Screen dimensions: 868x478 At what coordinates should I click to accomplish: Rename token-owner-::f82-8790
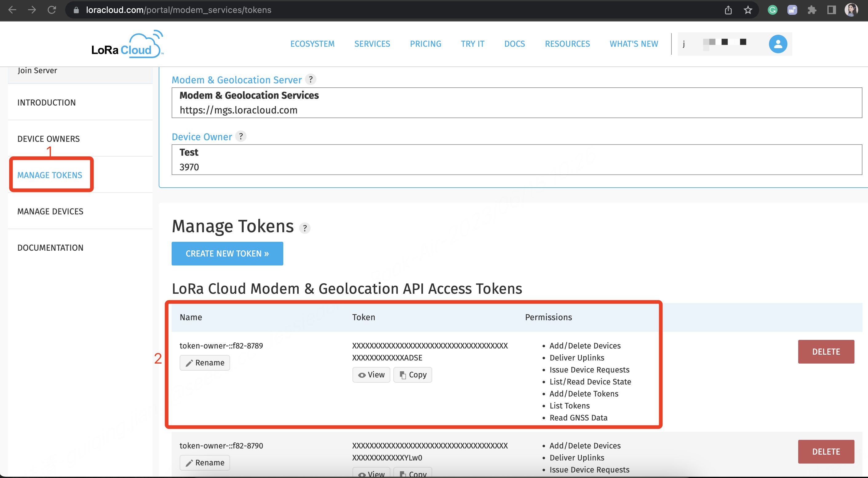pos(205,463)
